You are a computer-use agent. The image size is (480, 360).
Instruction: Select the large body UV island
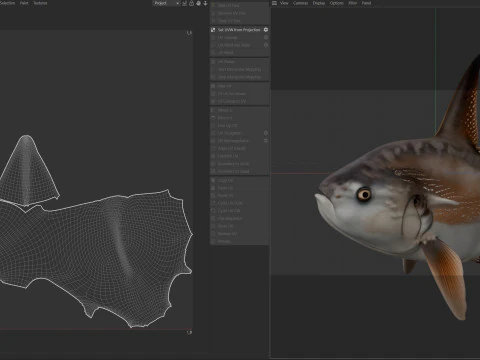(x=97, y=257)
